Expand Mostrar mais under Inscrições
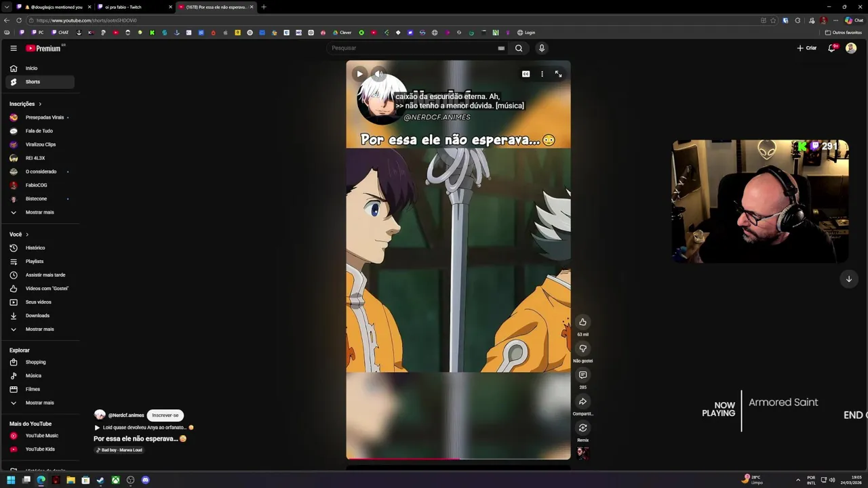The height and width of the screenshot is (488, 868). click(39, 212)
